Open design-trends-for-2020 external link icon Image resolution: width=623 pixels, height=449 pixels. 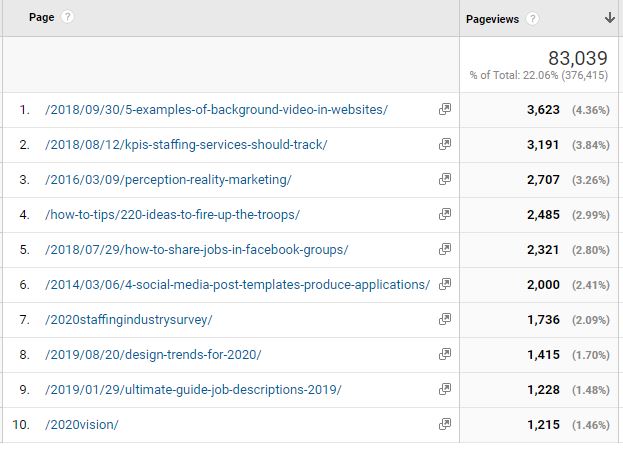[445, 354]
